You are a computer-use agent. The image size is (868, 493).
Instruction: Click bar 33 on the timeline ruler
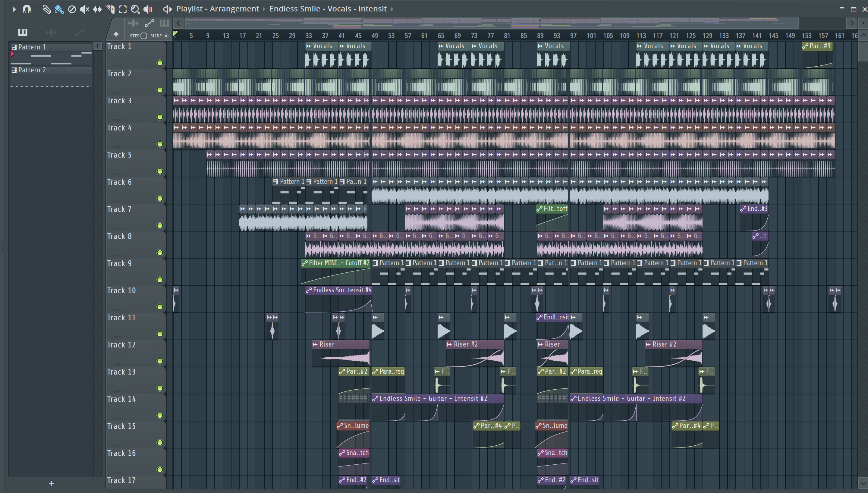coord(308,36)
